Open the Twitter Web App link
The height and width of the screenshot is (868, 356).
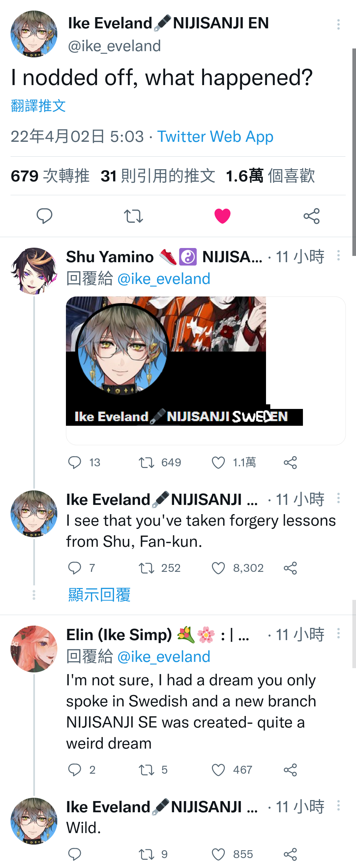[x=215, y=137]
